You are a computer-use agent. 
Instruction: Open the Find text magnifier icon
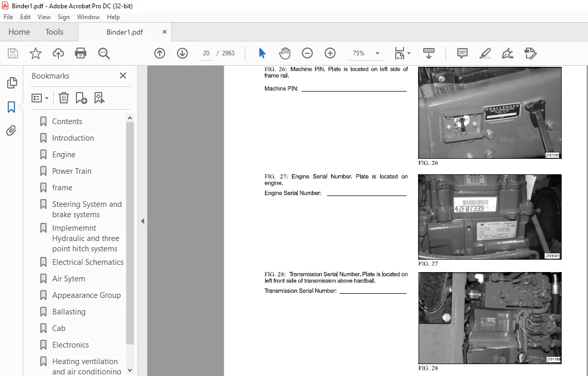point(104,53)
